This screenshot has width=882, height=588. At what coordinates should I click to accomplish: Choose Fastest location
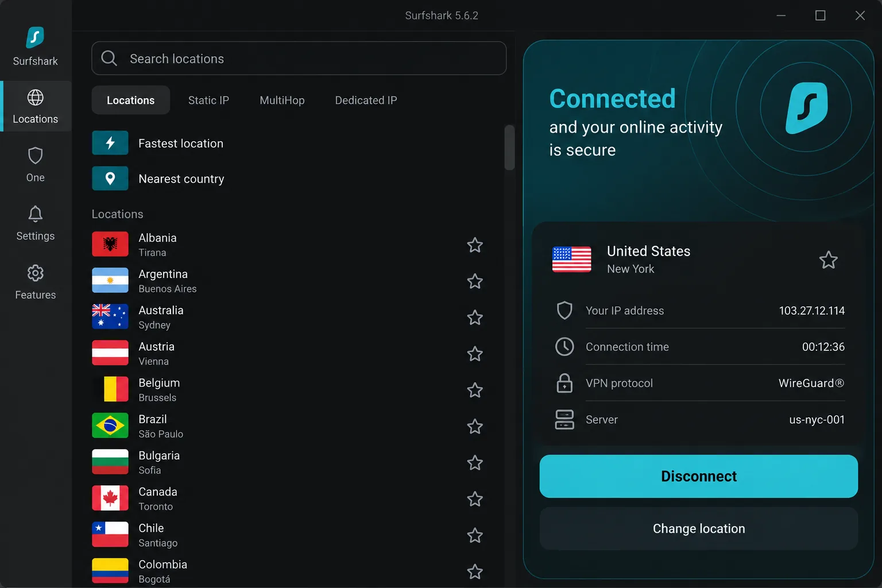click(x=287, y=143)
